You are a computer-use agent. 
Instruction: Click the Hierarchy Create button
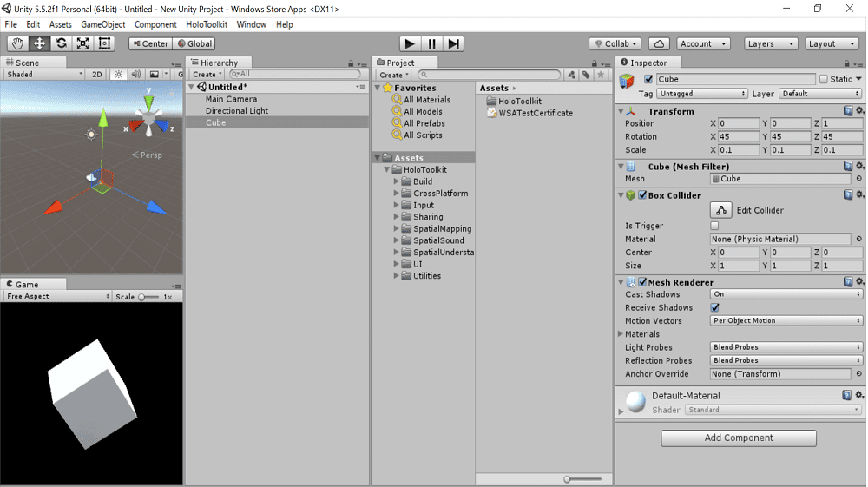pos(207,74)
